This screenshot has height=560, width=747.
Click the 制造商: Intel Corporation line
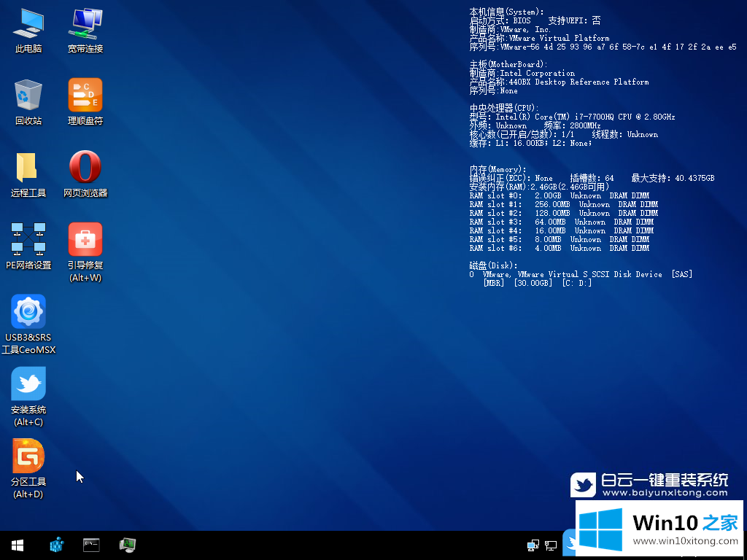coord(522,74)
